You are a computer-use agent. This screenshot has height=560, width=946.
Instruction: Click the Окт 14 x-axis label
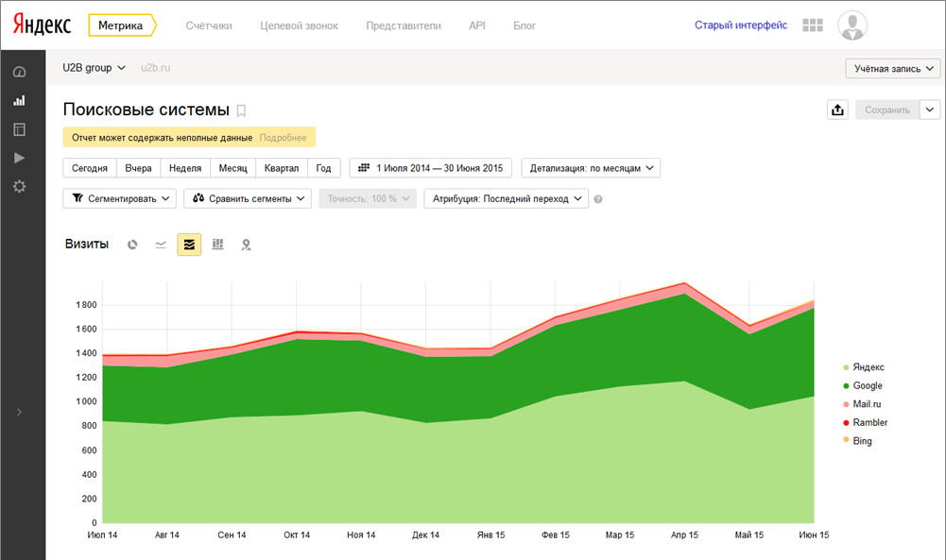point(297,535)
